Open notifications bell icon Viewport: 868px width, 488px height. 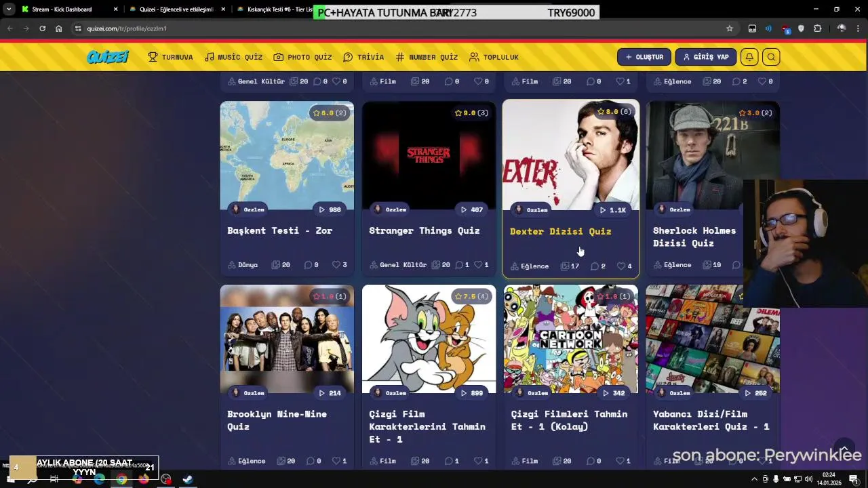(749, 57)
